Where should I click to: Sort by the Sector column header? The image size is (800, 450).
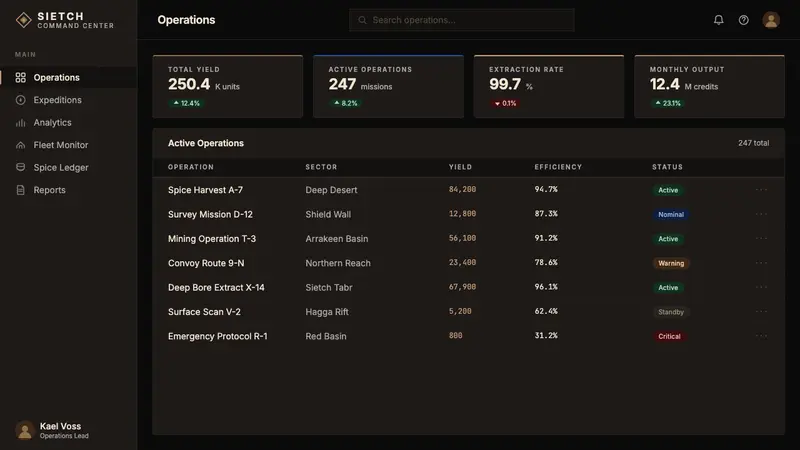(x=321, y=167)
